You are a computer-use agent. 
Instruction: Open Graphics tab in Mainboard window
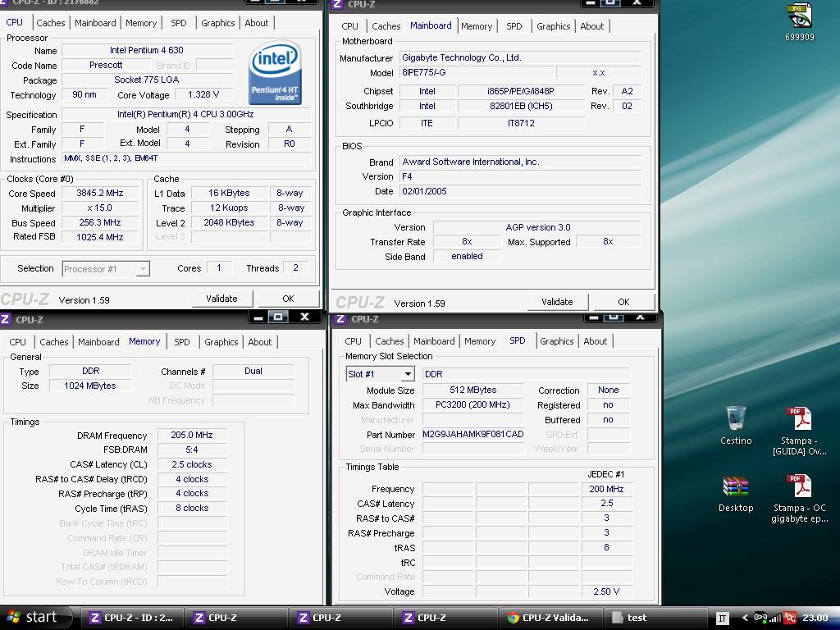(554, 26)
